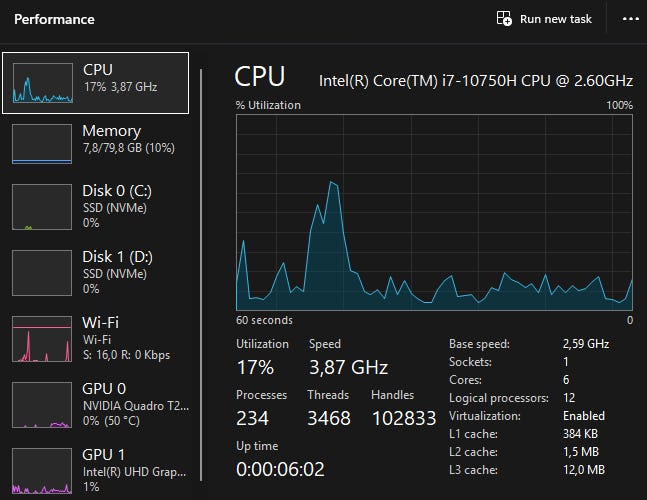Image resolution: width=647 pixels, height=500 pixels.
Task: Click the Run new task button label
Action: [556, 19]
